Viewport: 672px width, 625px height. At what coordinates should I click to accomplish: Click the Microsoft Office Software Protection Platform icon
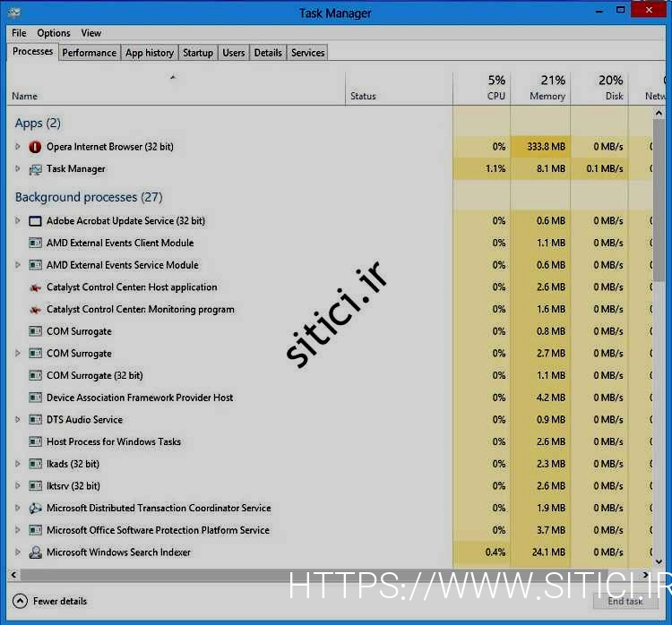point(35,530)
